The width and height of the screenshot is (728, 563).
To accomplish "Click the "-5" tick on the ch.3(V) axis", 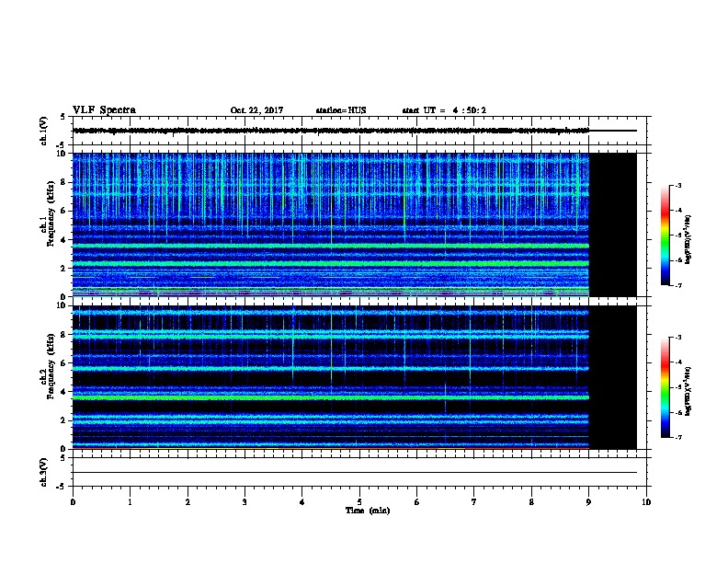I will (x=62, y=487).
